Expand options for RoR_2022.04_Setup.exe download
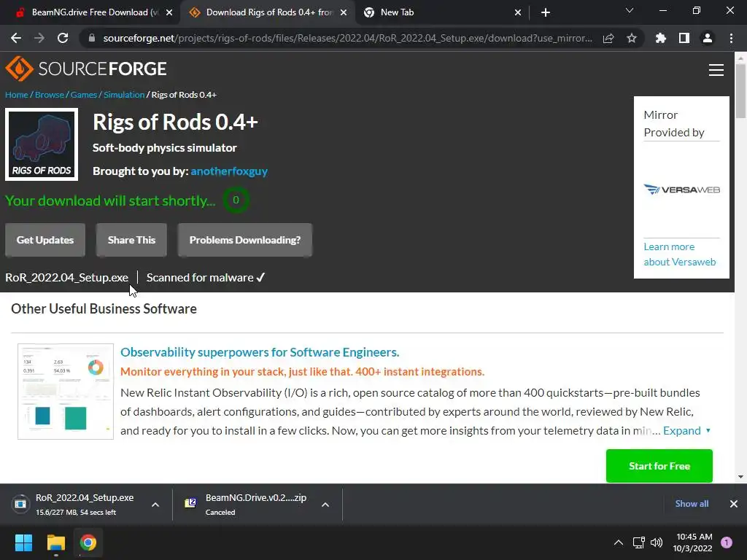 click(x=155, y=505)
